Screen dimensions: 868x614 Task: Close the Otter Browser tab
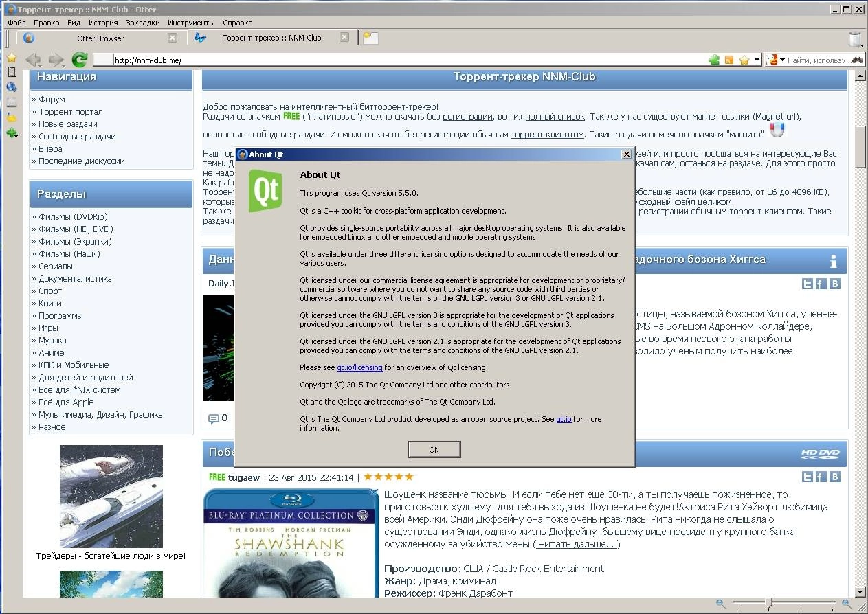point(173,38)
